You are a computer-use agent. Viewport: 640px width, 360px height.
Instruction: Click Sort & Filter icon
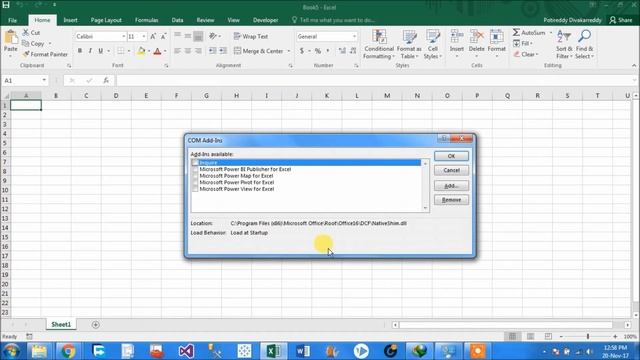(x=564, y=37)
